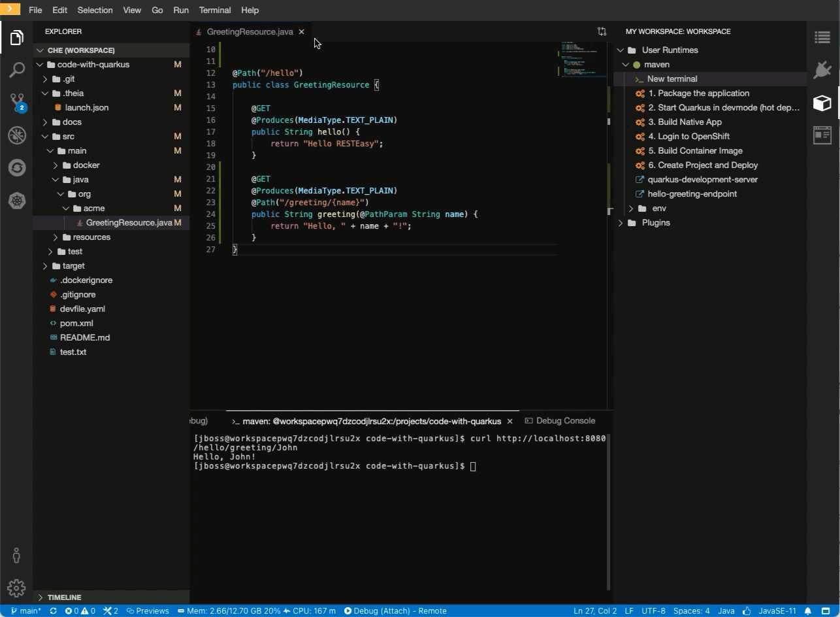840x617 pixels.
Task: Open the hello-greeting-endpoint link
Action: point(692,194)
